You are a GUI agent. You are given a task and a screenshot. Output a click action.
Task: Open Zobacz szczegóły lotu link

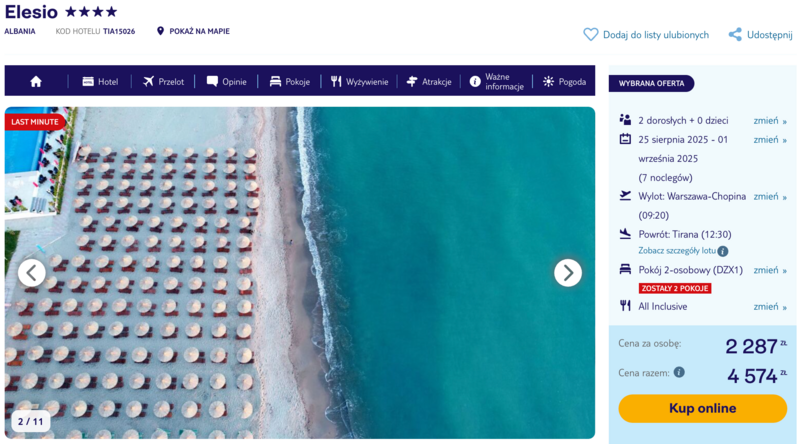[x=677, y=251]
